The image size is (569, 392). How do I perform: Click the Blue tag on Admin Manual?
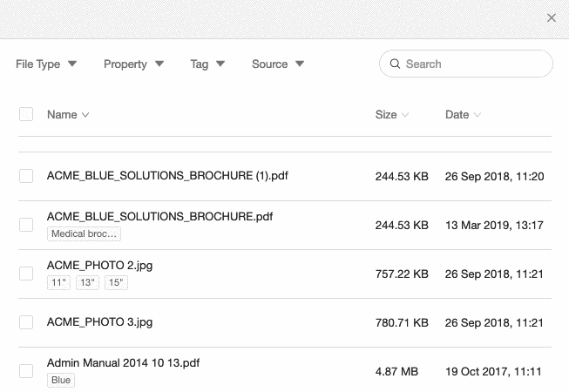61,380
